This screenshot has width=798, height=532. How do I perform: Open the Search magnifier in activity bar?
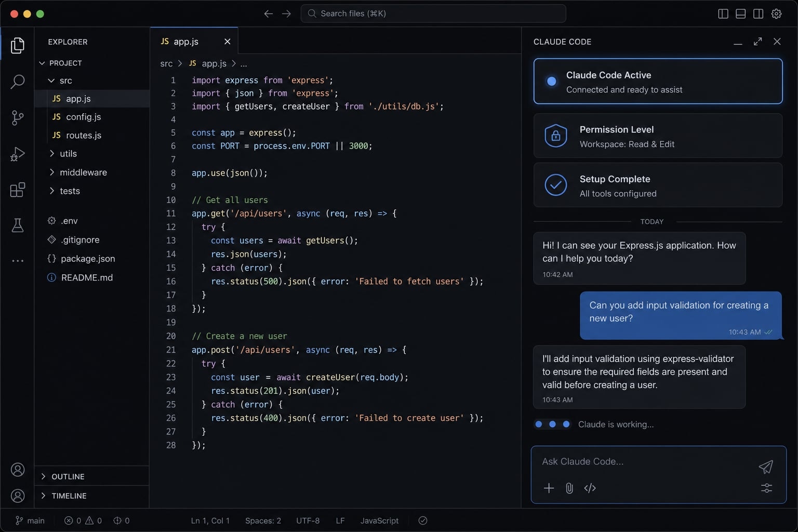pos(17,82)
